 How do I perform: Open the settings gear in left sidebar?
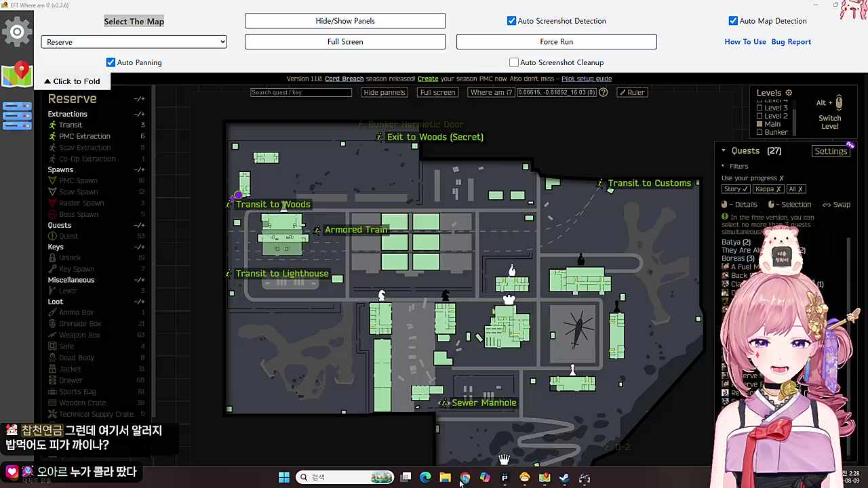[17, 32]
